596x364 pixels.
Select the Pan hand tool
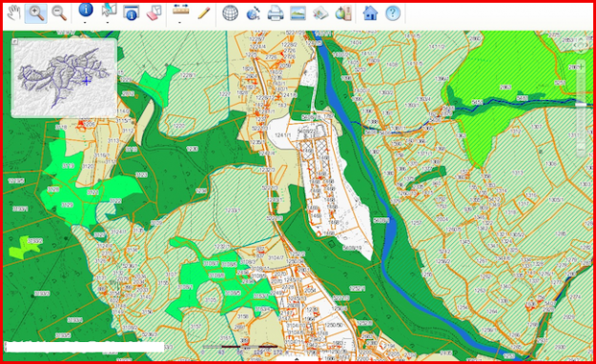click(x=14, y=13)
